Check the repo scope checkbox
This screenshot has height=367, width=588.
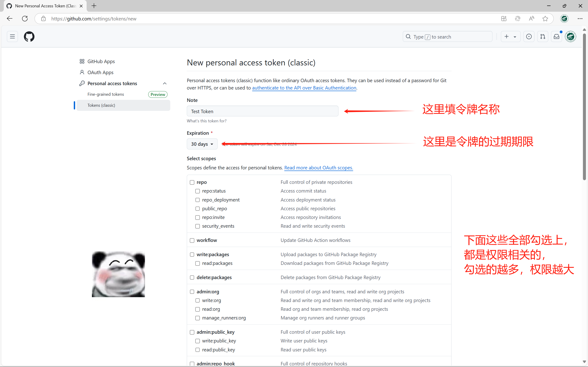192,182
